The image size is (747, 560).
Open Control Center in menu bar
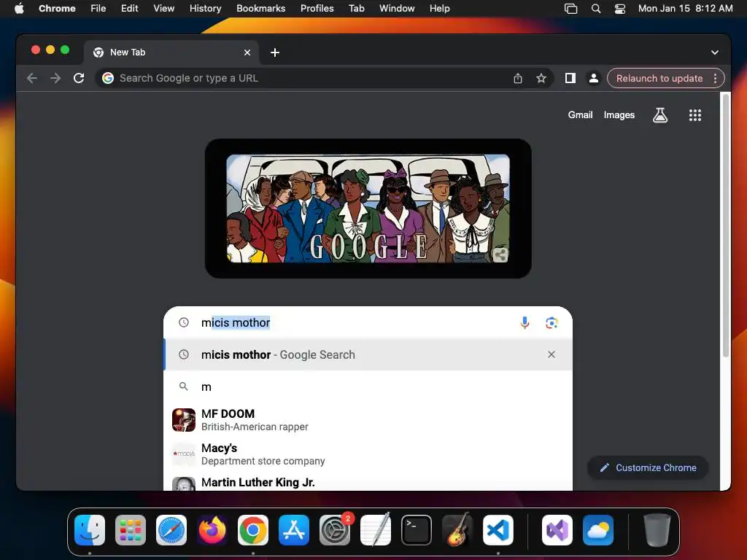click(620, 9)
